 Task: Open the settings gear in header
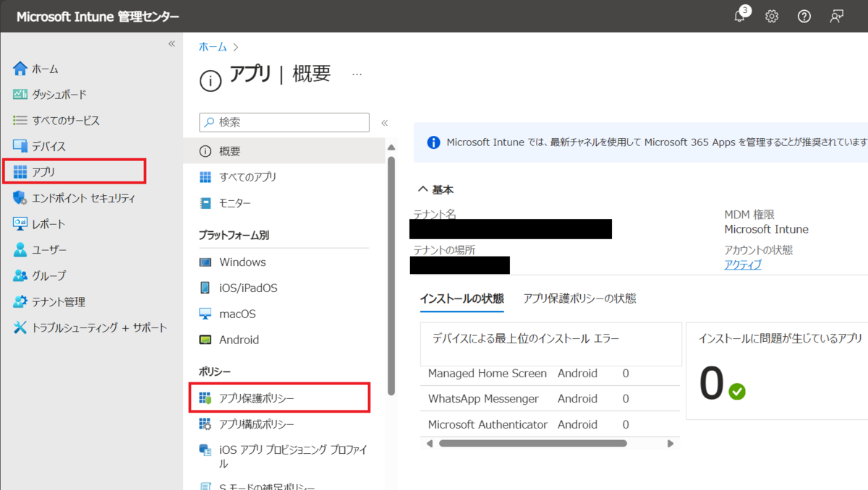point(772,17)
